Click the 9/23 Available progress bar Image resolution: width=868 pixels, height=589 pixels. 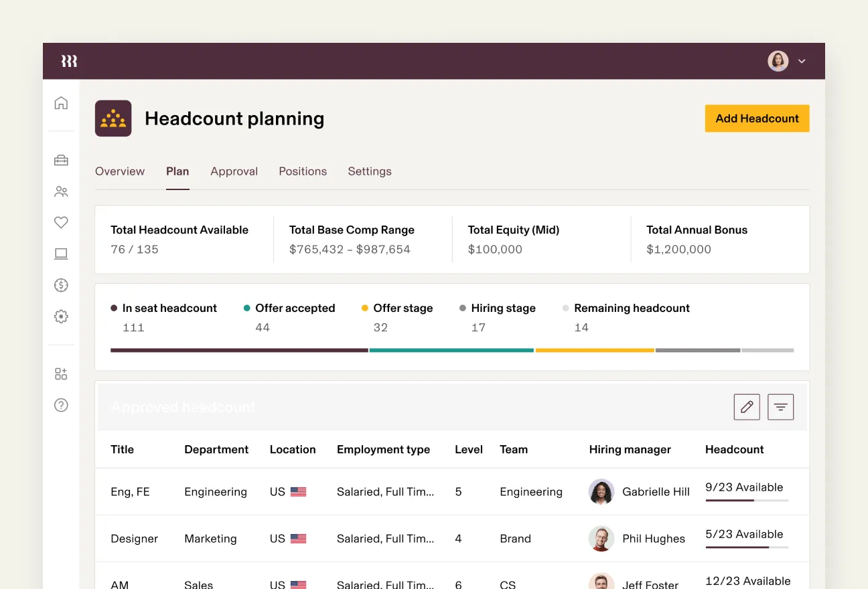[747, 500]
